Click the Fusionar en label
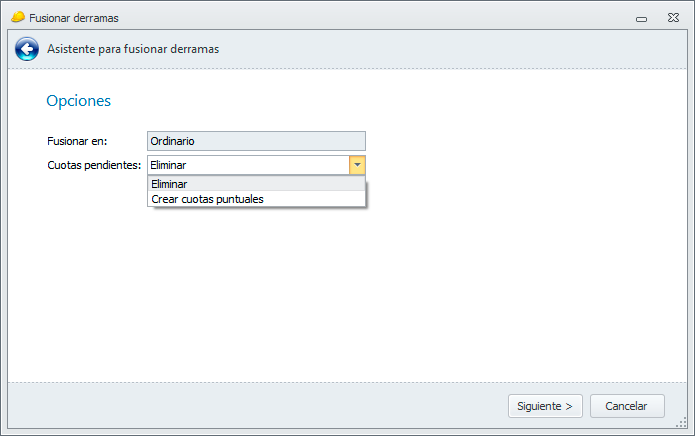 (77, 142)
